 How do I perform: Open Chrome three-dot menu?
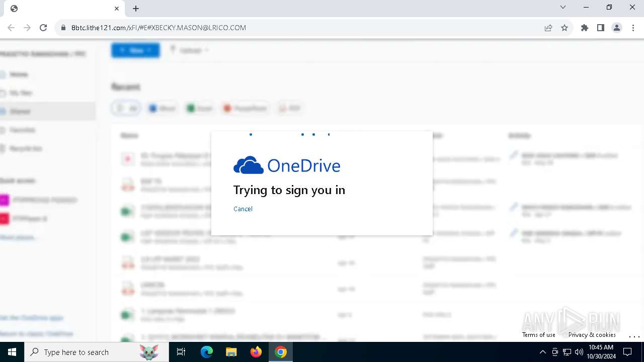click(x=633, y=28)
